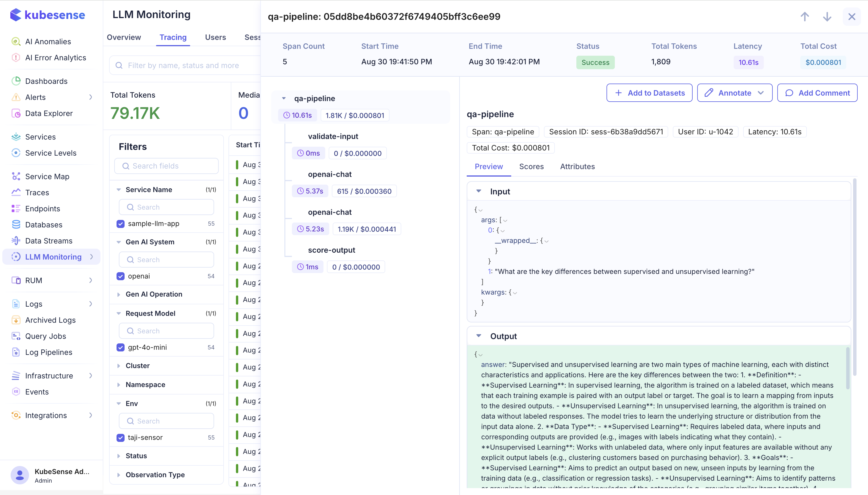Expand the Cluster filter
868x495 pixels.
click(x=119, y=366)
